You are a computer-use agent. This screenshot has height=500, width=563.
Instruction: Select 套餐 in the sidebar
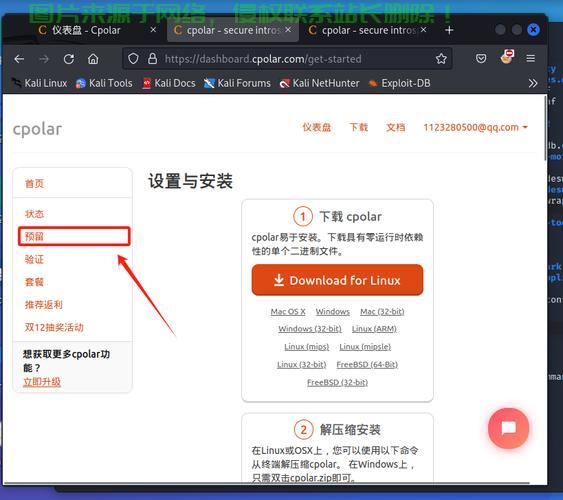tap(34, 282)
